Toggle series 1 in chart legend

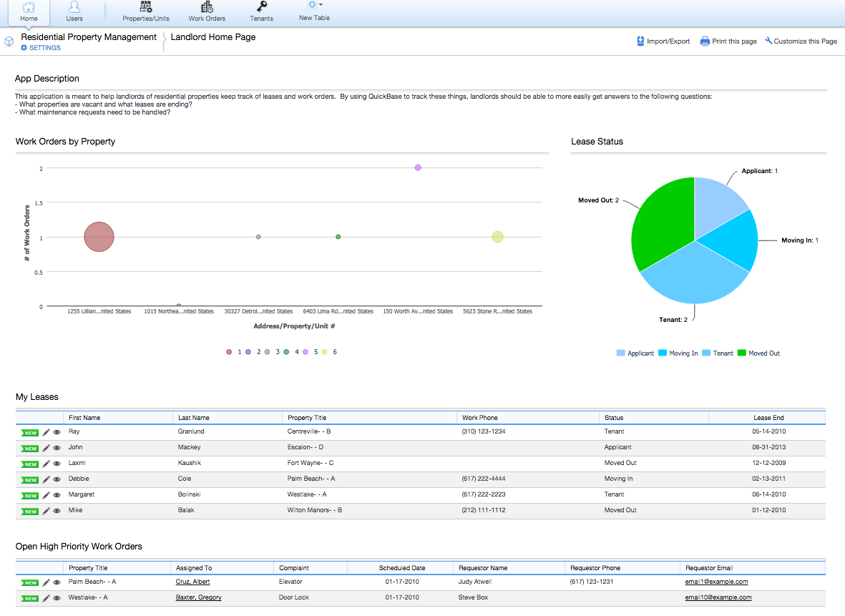pyautogui.click(x=234, y=352)
